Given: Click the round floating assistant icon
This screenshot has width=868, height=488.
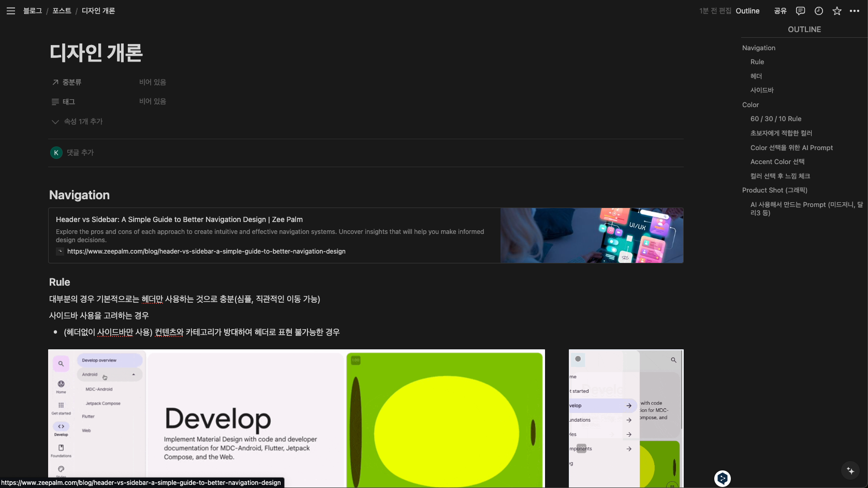Looking at the screenshot, I should [723, 478].
